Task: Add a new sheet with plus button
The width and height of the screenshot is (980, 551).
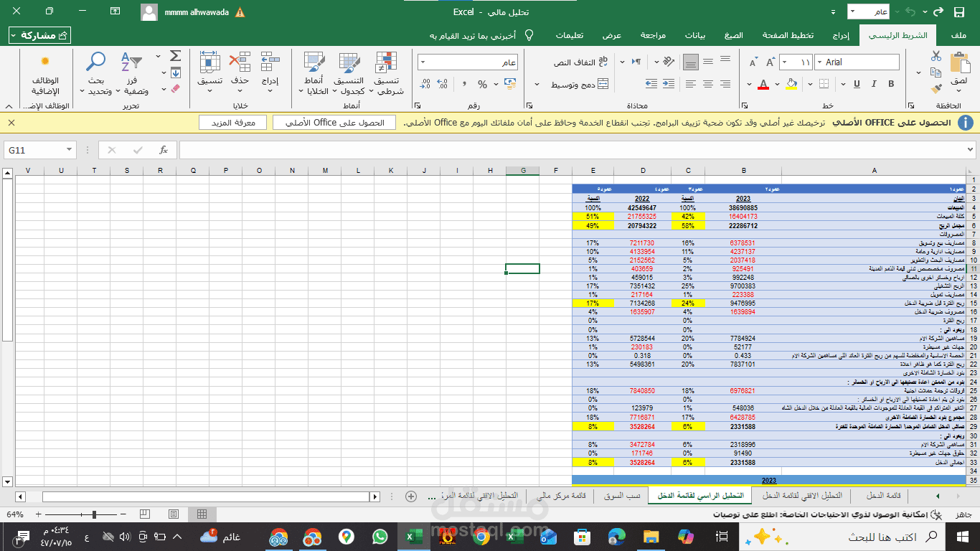Action: click(x=411, y=496)
